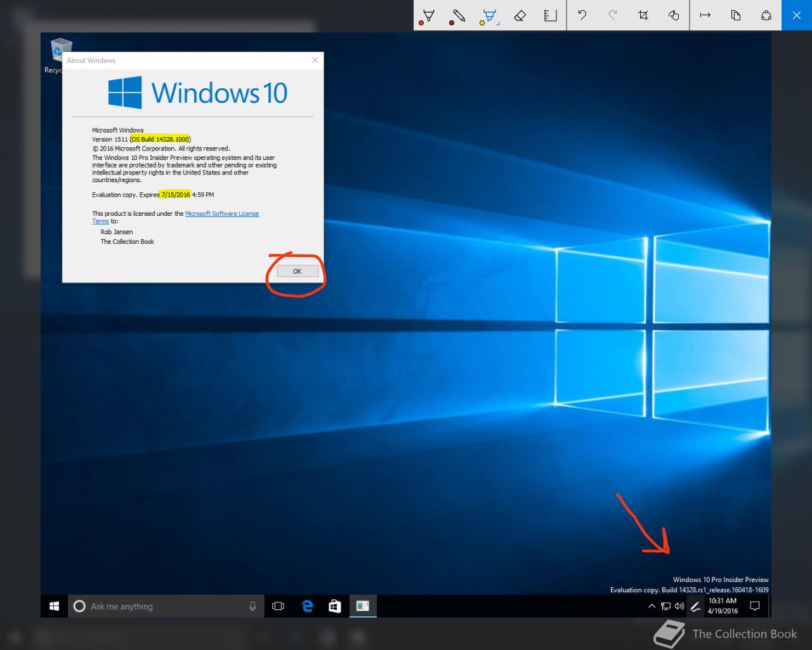Click the volume speaker icon

pyautogui.click(x=679, y=606)
